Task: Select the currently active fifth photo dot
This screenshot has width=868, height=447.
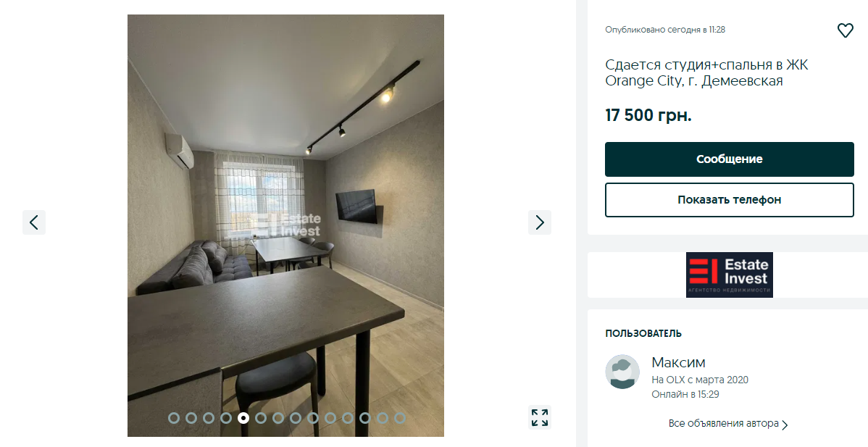Action: point(243,418)
